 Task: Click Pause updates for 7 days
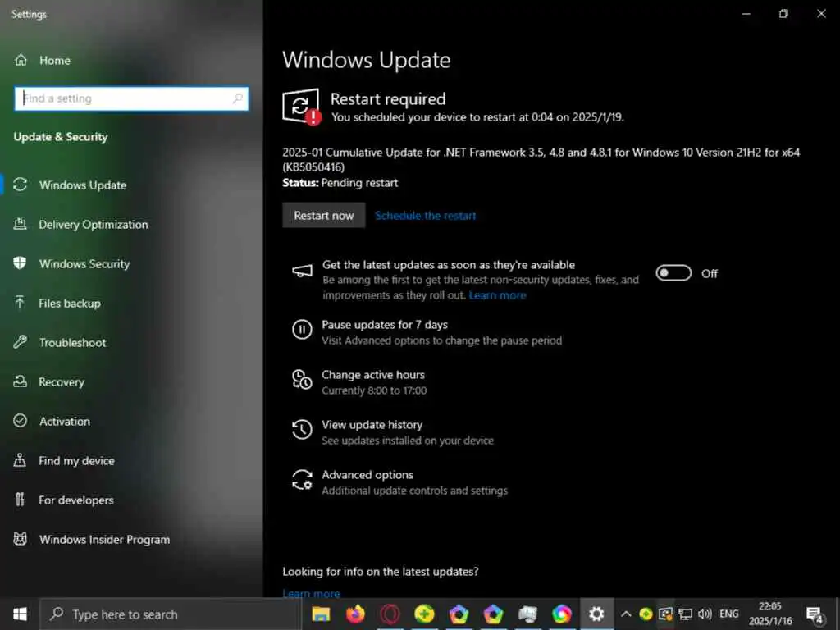pos(385,325)
